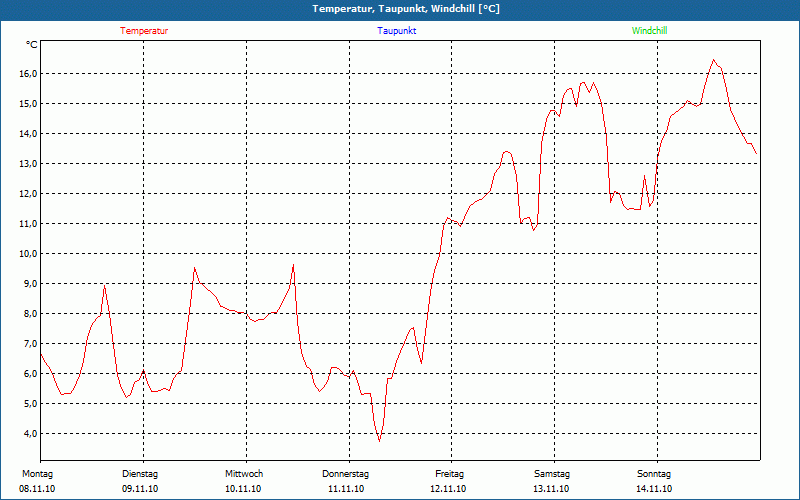This screenshot has width=800, height=500.
Task: Click the 10,0 y-axis value
Action: [x=28, y=254]
